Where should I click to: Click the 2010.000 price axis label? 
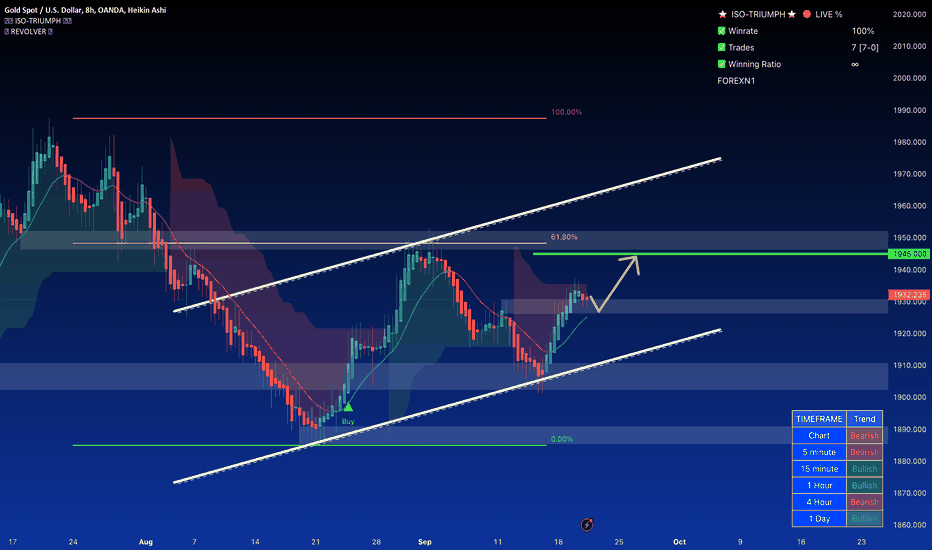pyautogui.click(x=909, y=46)
